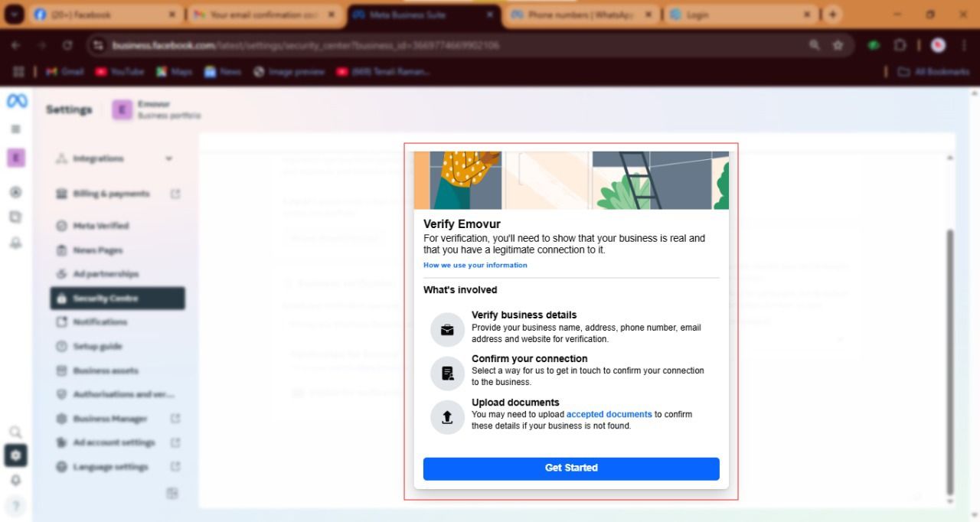Switch to Phone numbers WhatsApp tab
980x522 pixels.
(582, 15)
